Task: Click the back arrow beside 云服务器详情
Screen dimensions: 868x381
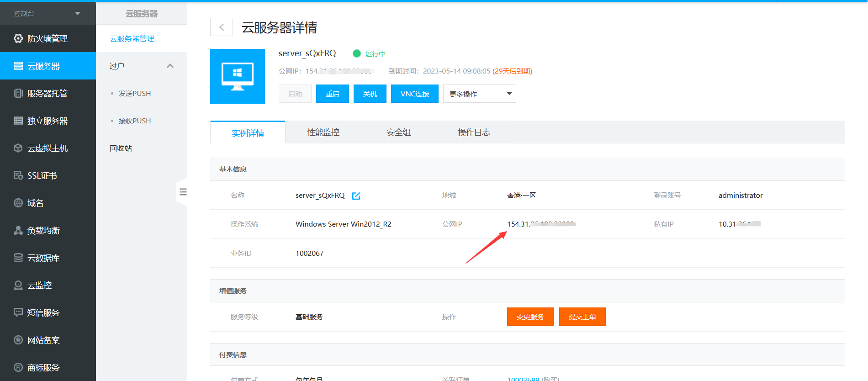Action: point(222,27)
